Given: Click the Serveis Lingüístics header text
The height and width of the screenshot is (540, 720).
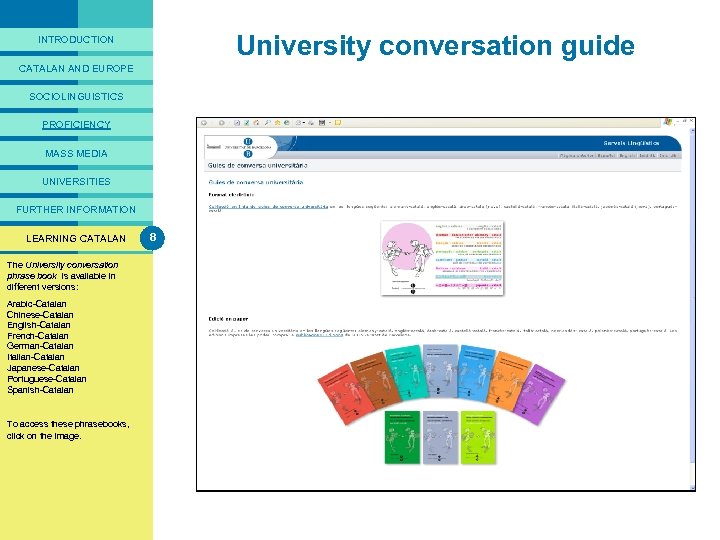Looking at the screenshot, I should click(631, 143).
